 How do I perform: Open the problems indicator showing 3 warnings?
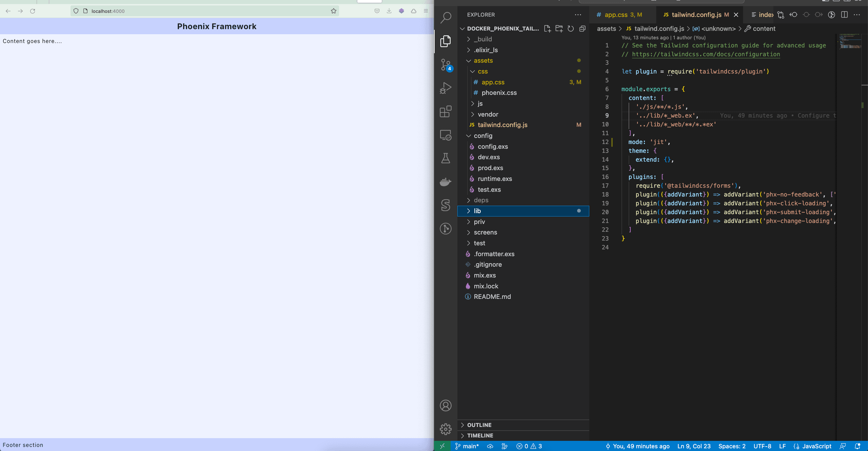(529, 446)
